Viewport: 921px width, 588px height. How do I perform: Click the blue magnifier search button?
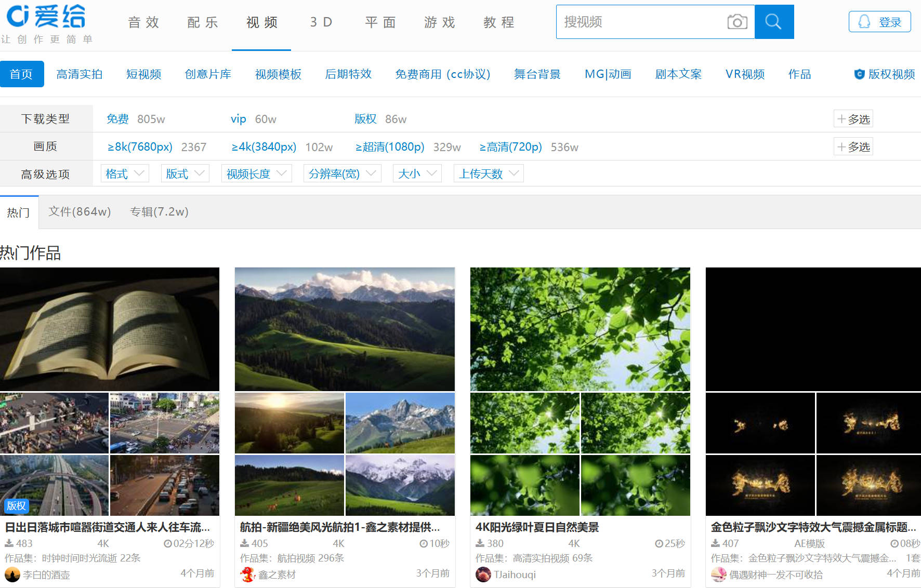774,22
